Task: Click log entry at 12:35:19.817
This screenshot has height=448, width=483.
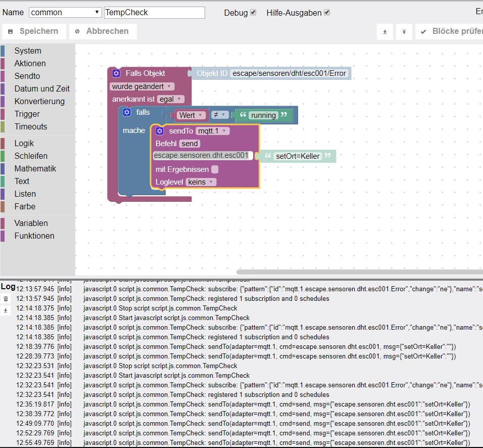Action: click(250, 404)
